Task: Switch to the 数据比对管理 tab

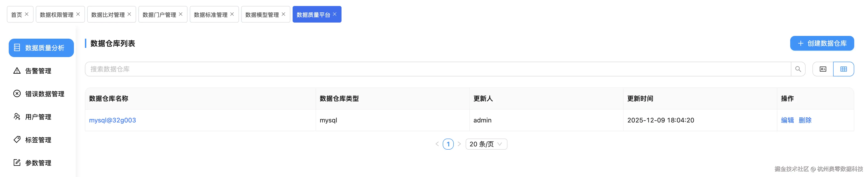Action: click(108, 15)
